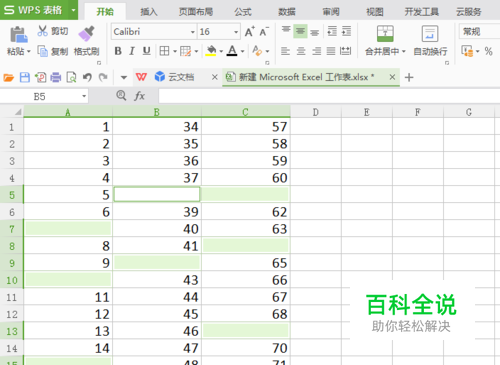Justify text alignment icon
The height and width of the screenshot is (365, 500).
point(331,51)
